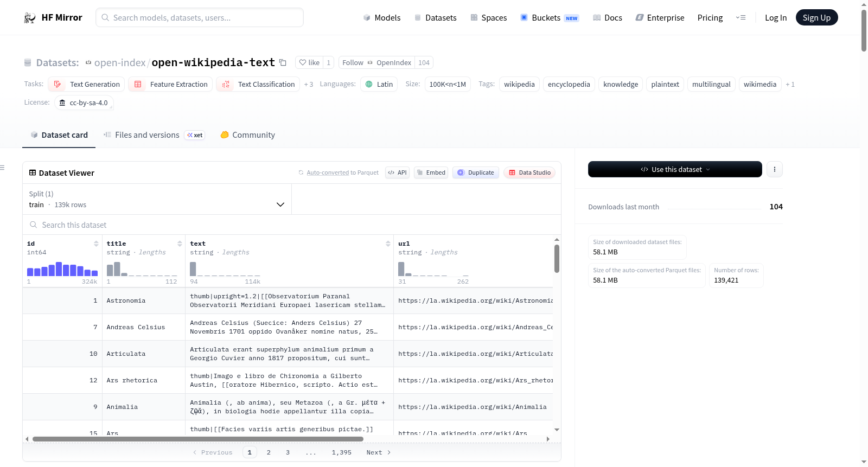This screenshot has width=868, height=467.
Task: Select the 100K<n<1M size tag
Action: (448, 84)
